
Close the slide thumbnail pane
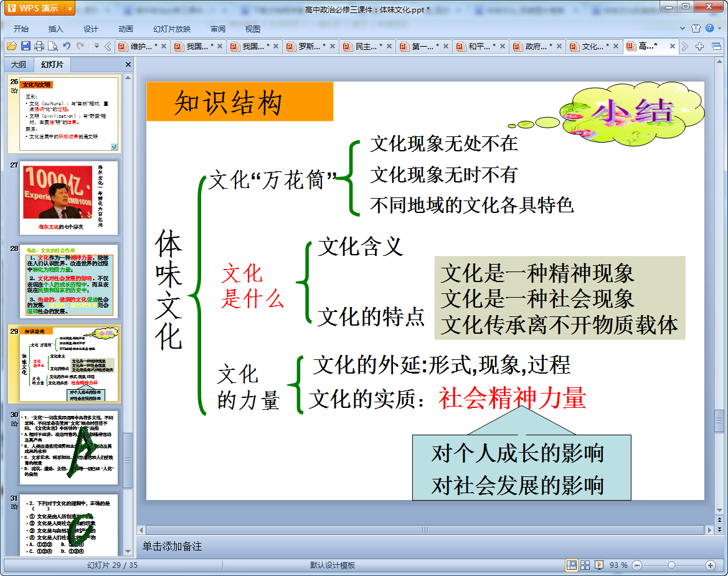click(x=128, y=65)
